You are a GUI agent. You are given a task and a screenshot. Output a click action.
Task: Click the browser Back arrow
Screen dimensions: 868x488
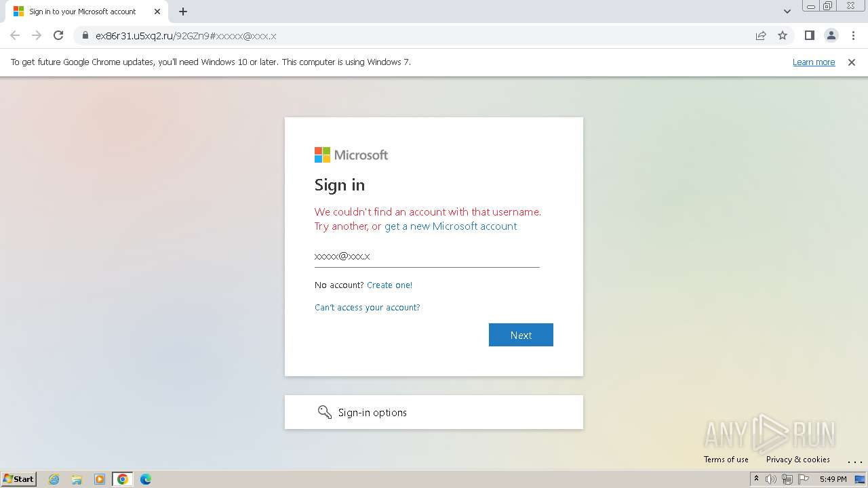click(x=15, y=35)
